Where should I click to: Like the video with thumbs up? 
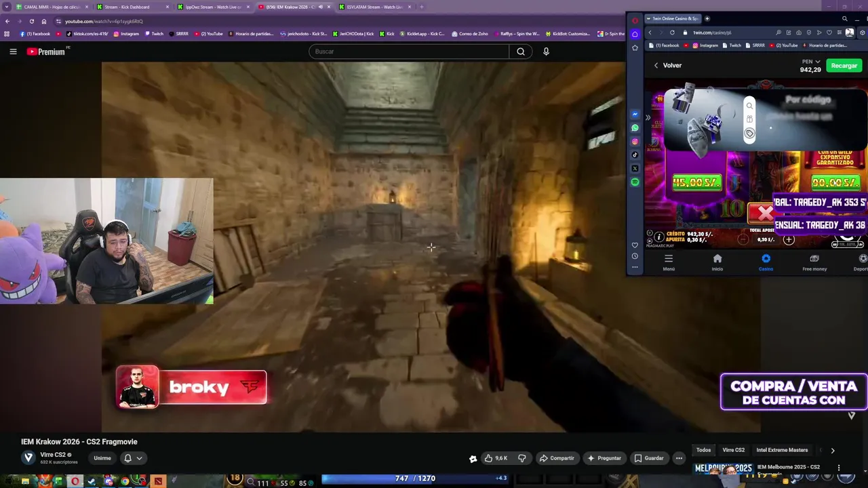(495, 458)
